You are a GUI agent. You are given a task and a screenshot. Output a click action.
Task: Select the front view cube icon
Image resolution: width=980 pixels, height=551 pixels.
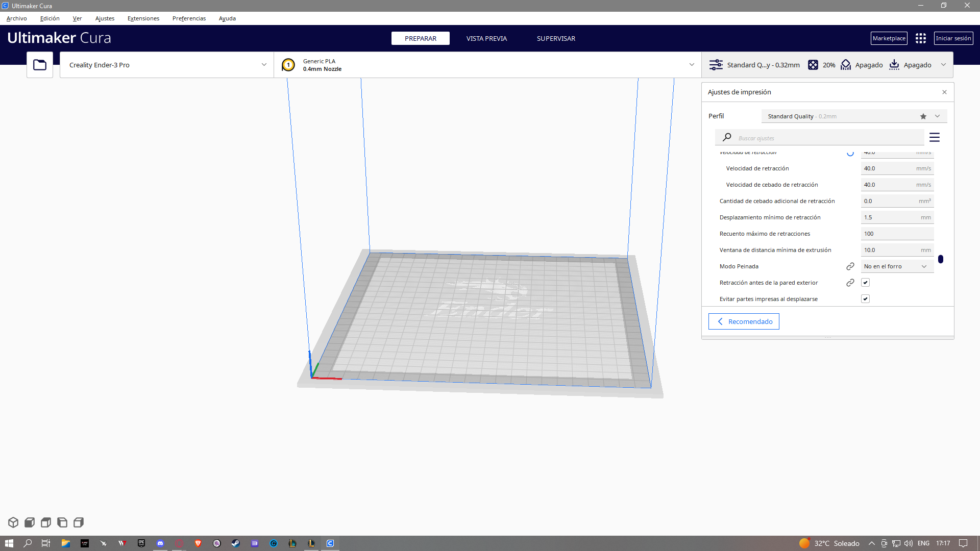[x=30, y=522]
